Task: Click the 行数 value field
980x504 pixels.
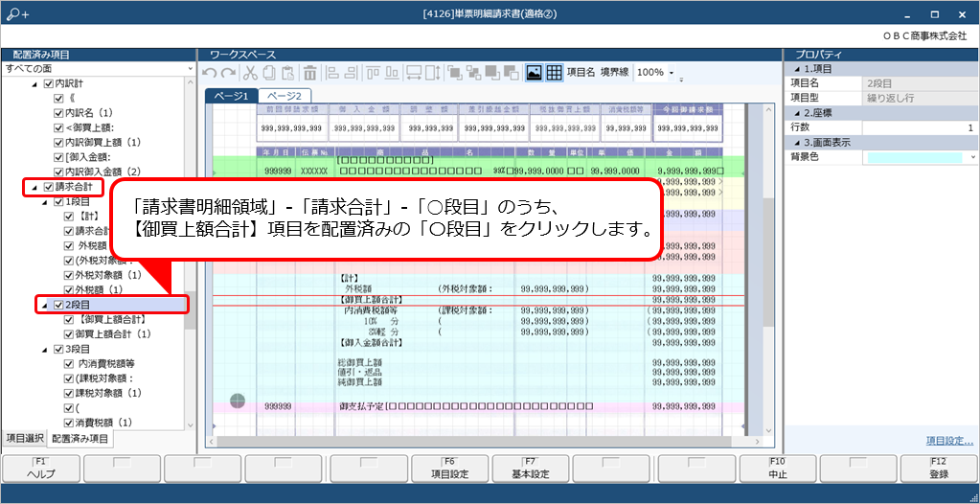Action: [x=920, y=127]
